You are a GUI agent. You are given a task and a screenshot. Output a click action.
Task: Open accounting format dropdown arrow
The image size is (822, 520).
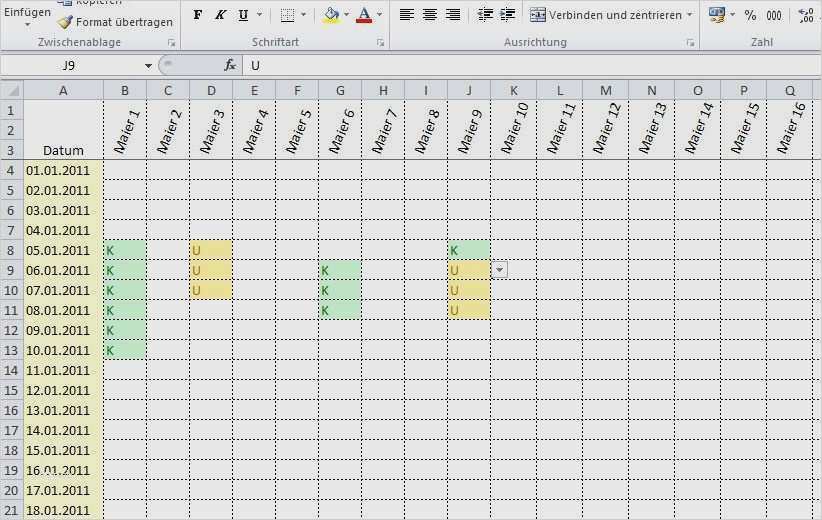click(732, 15)
